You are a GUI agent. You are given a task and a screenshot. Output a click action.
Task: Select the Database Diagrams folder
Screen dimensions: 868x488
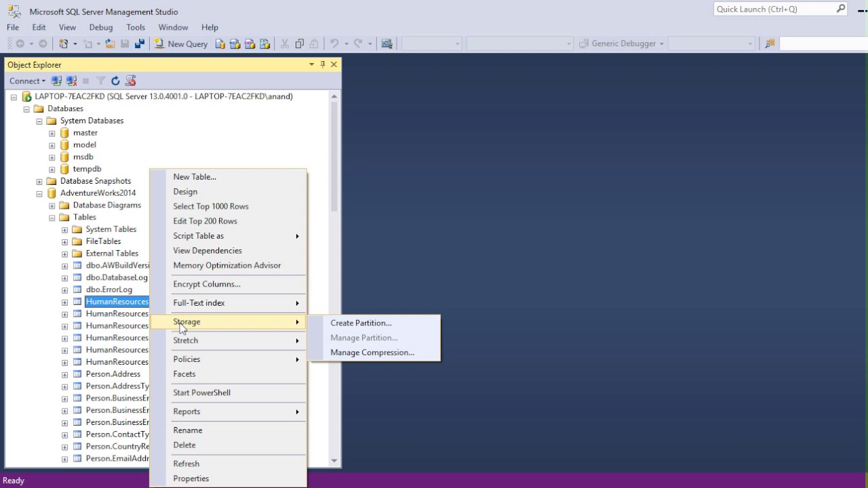[106, 205]
